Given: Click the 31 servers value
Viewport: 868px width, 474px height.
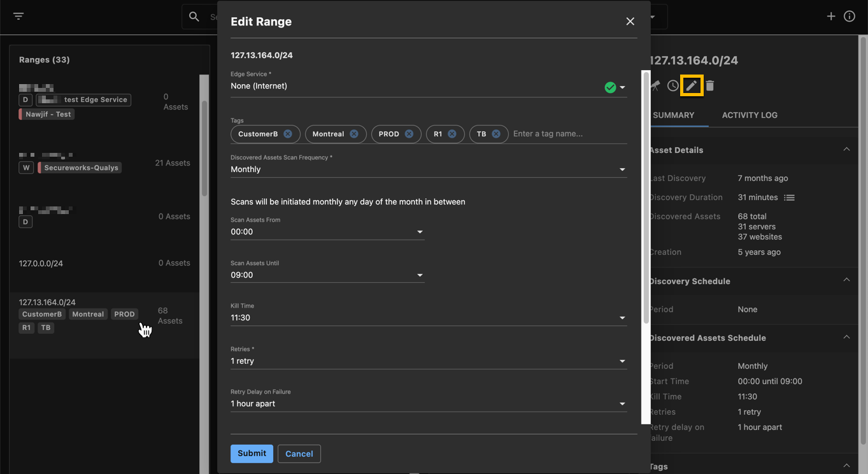Looking at the screenshot, I should coord(757,227).
